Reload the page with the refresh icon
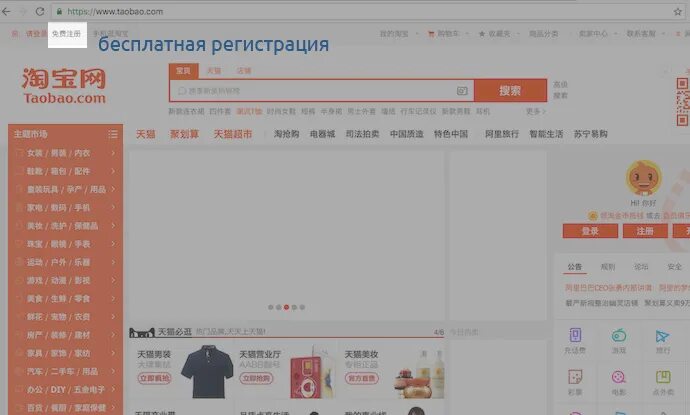Viewport: 690px width, 415px height. (x=40, y=11)
